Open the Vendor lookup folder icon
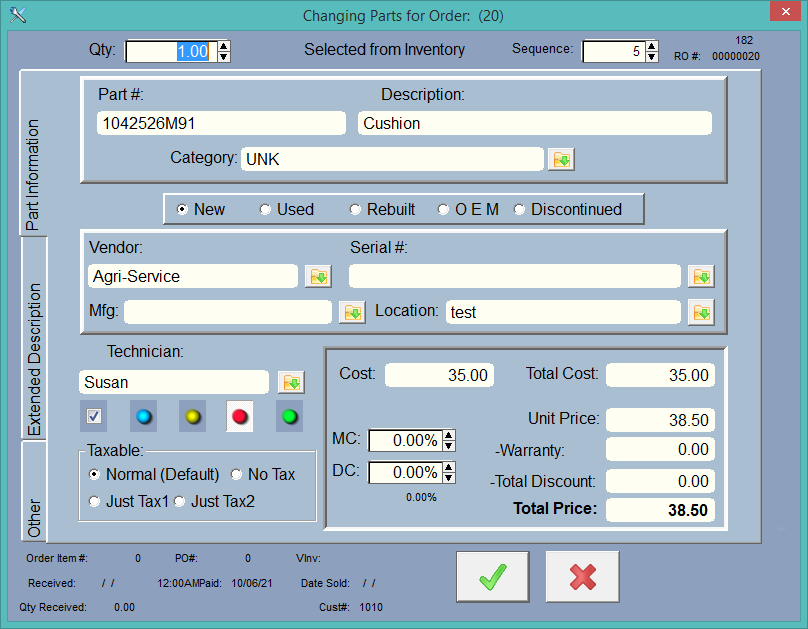Image resolution: width=808 pixels, height=629 pixels. [318, 277]
